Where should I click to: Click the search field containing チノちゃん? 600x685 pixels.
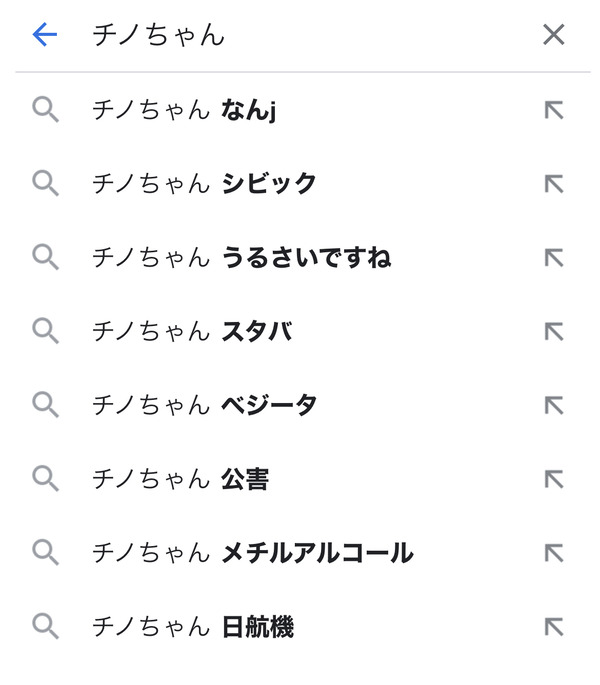pos(306,35)
